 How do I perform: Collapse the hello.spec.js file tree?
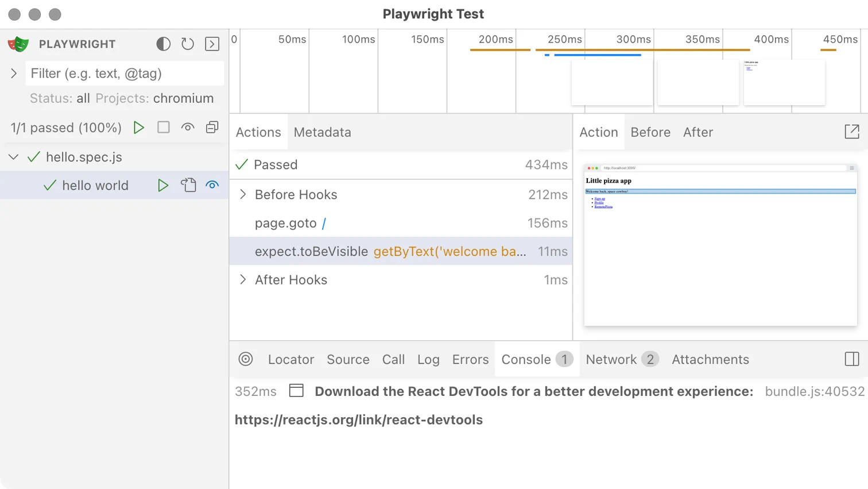pos(13,156)
